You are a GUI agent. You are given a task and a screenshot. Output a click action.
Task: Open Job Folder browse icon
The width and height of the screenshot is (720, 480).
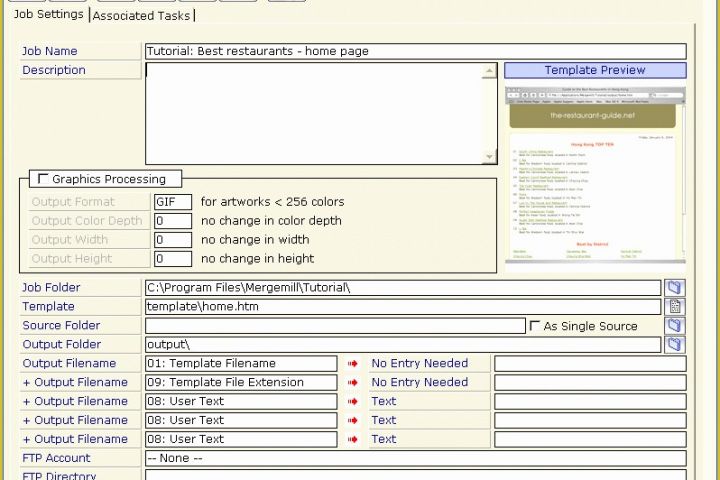[675, 288]
